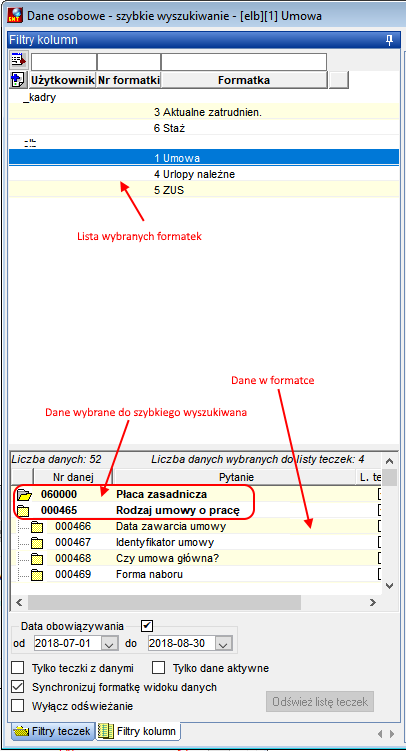The width and height of the screenshot is (406, 751).
Task: Enable Tylko dane aktywne
Action: point(158,668)
